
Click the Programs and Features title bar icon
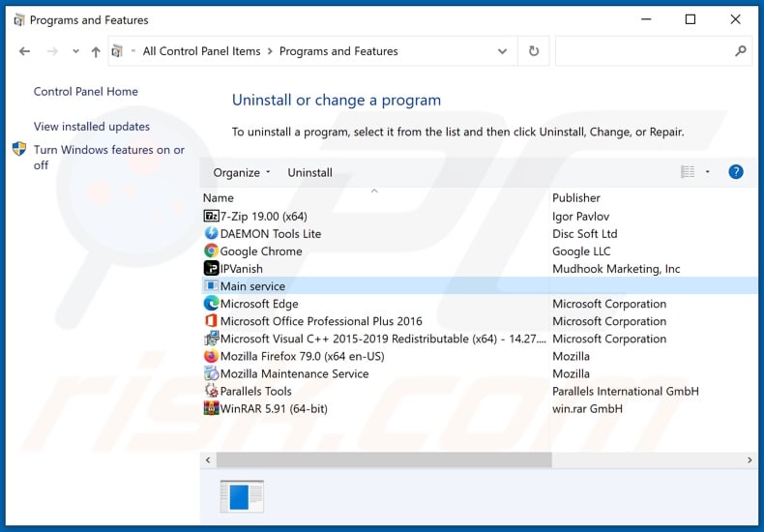click(19, 20)
